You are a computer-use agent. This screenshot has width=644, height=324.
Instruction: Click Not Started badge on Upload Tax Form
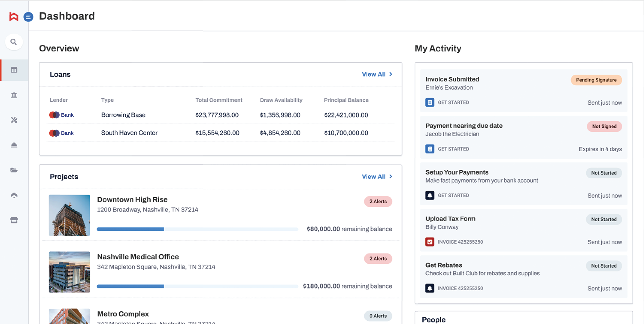(x=604, y=219)
